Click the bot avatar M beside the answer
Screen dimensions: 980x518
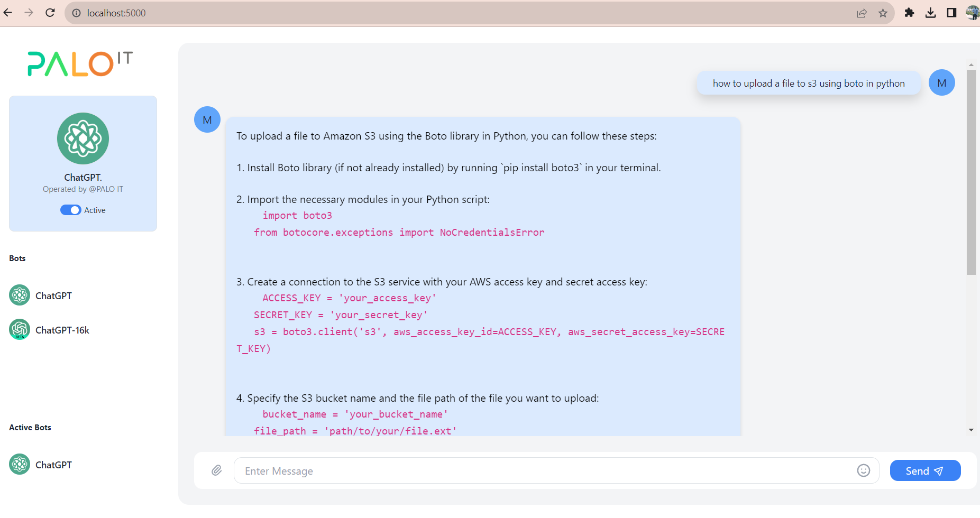pyautogui.click(x=207, y=120)
